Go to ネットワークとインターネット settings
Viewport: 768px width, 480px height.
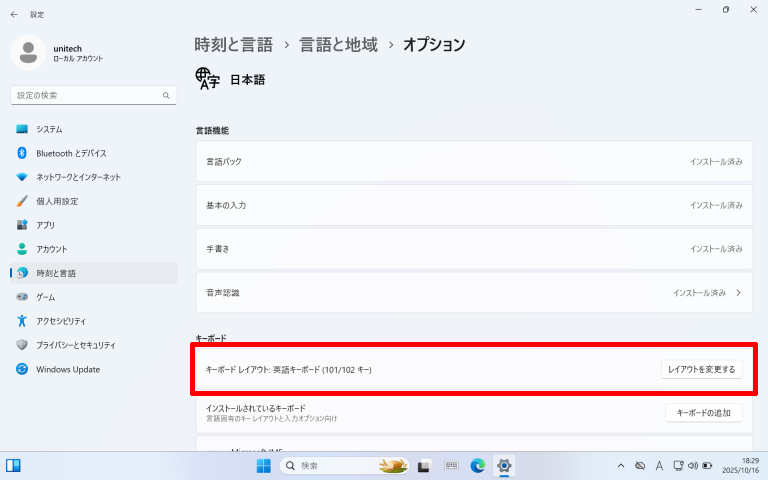tap(78, 177)
